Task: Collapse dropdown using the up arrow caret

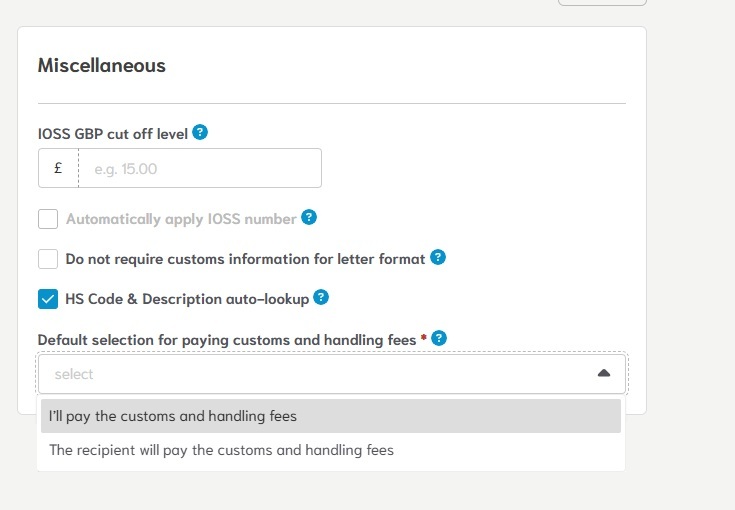Action: 603,374
